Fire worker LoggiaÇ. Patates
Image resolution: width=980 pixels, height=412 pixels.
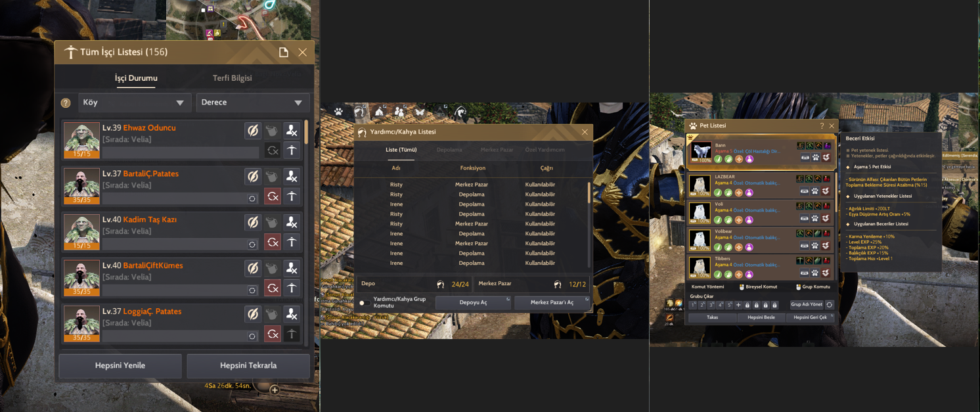tap(292, 314)
